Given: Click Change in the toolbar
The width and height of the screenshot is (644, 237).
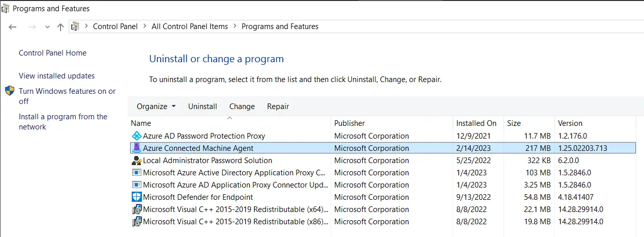Looking at the screenshot, I should click(x=242, y=107).
